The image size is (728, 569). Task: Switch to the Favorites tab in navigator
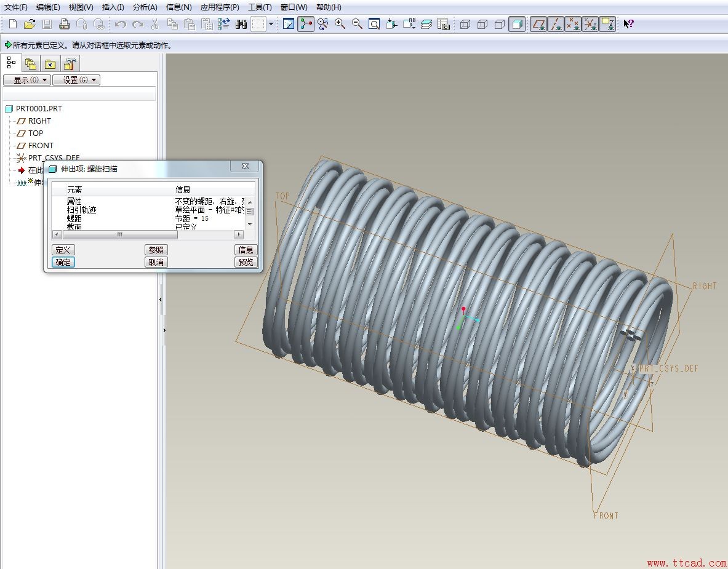pos(50,63)
